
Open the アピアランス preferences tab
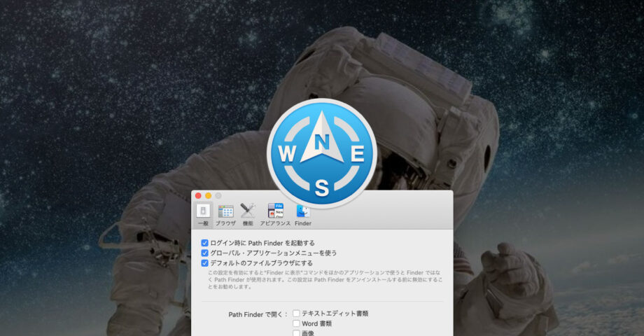pos(275,215)
